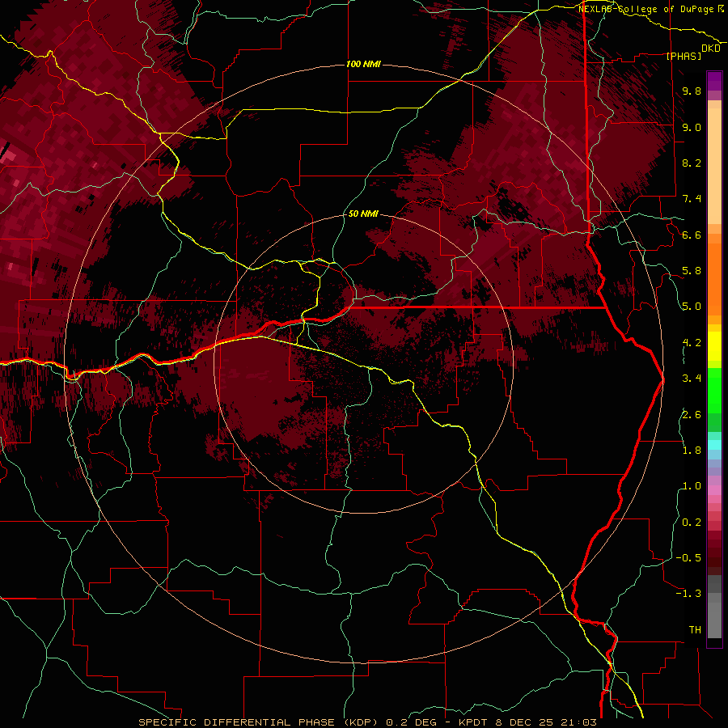
Task: Click the purple band atop the color scale
Action: pos(714,81)
